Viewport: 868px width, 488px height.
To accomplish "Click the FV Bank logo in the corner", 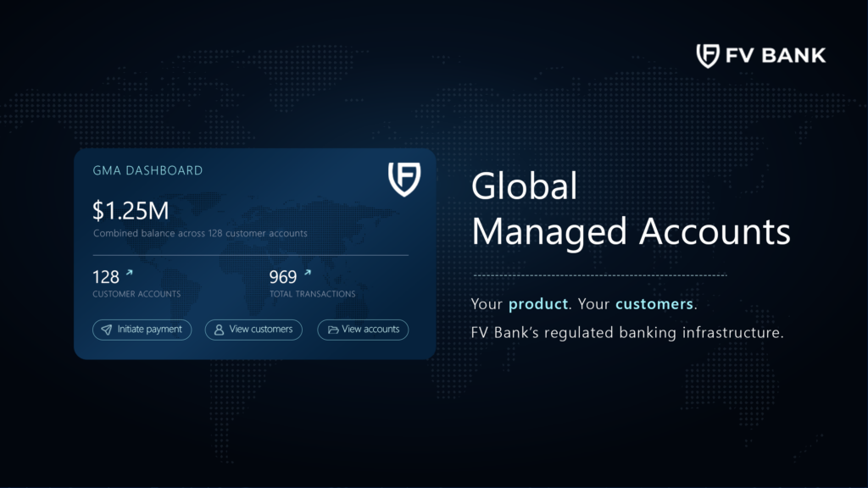I will [760, 55].
